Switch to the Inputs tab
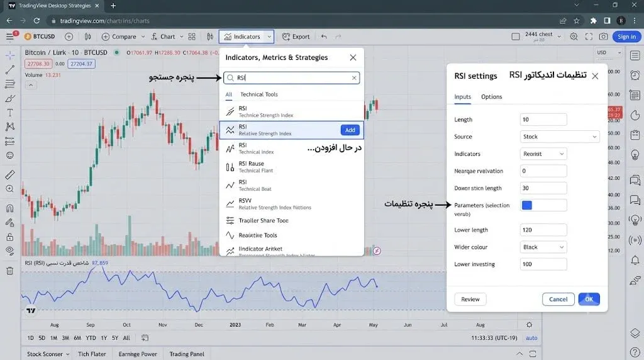The image size is (644, 360). 462,96
